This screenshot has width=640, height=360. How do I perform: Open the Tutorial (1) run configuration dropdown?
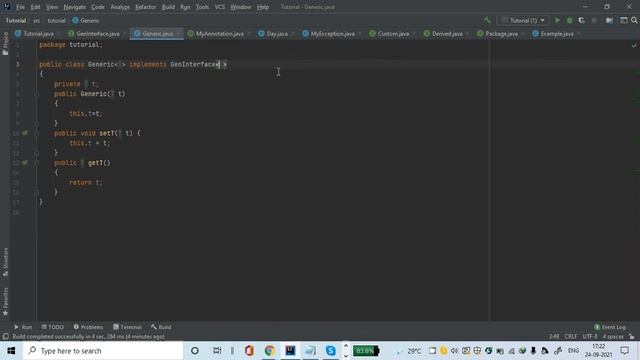(523, 20)
